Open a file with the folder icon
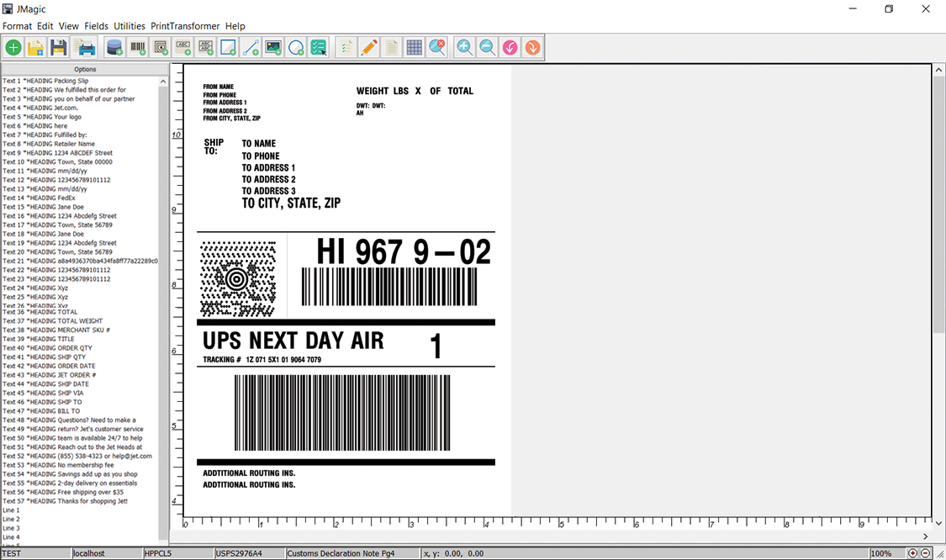This screenshot has height=560, width=946. point(35,47)
